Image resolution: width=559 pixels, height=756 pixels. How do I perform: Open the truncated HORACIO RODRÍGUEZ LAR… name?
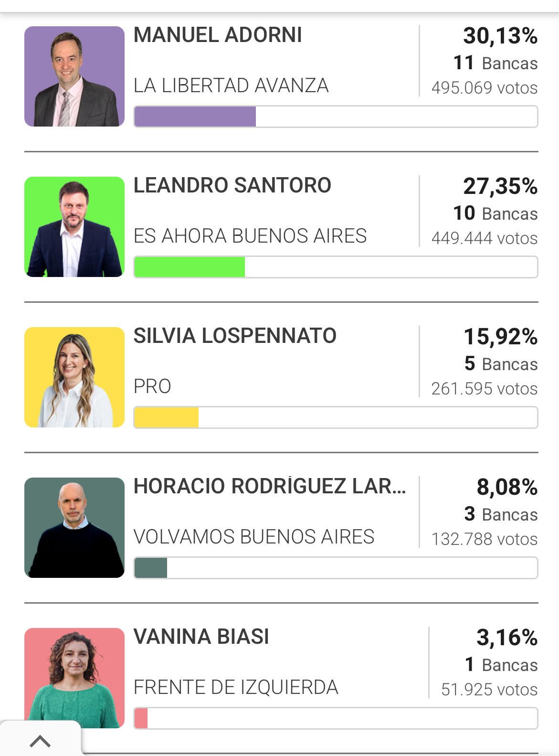(270, 486)
